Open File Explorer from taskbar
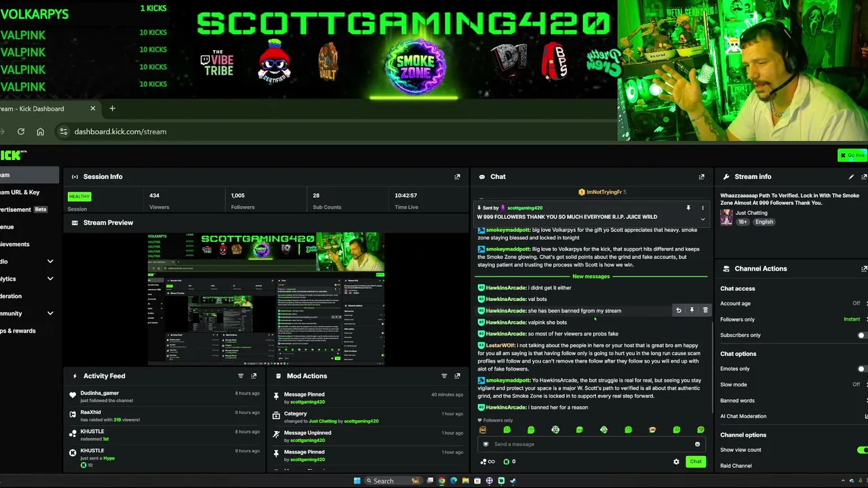Screen dimensions: 868x488 (x=465, y=481)
